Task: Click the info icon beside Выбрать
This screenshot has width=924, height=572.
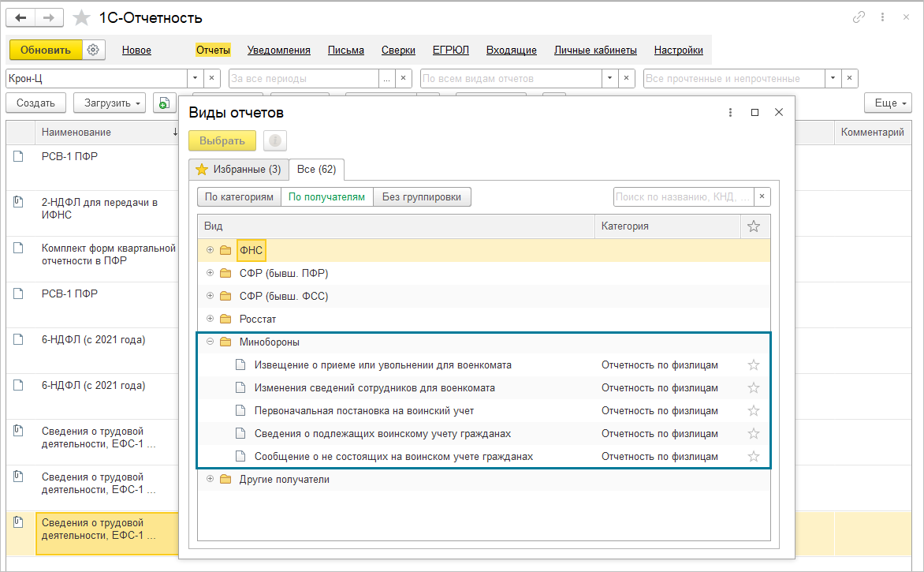Action: point(274,141)
